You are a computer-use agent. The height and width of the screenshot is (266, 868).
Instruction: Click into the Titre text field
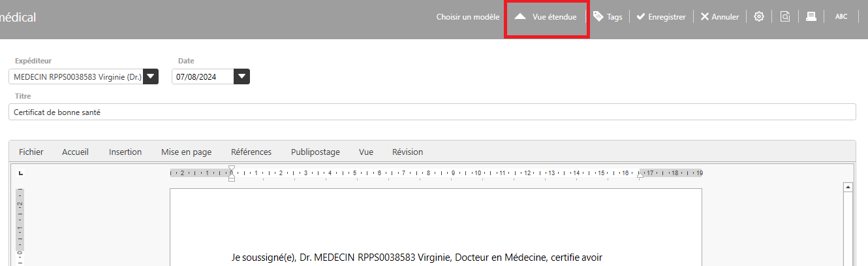point(431,112)
